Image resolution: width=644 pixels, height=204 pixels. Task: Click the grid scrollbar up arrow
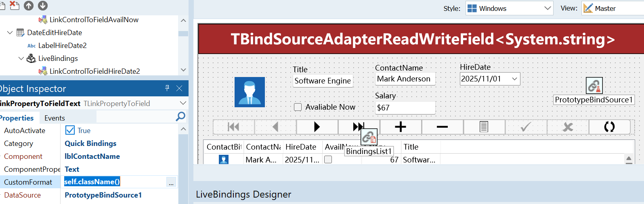pyautogui.click(x=629, y=159)
